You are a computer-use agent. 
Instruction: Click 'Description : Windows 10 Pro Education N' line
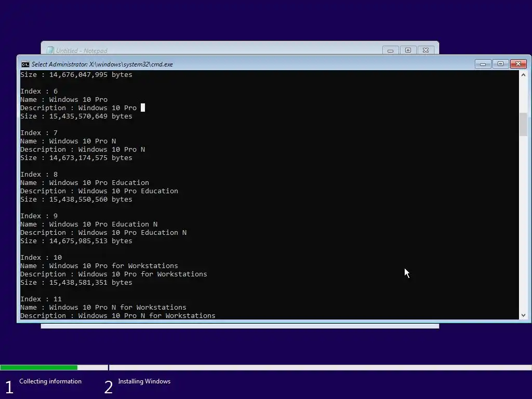(103, 233)
